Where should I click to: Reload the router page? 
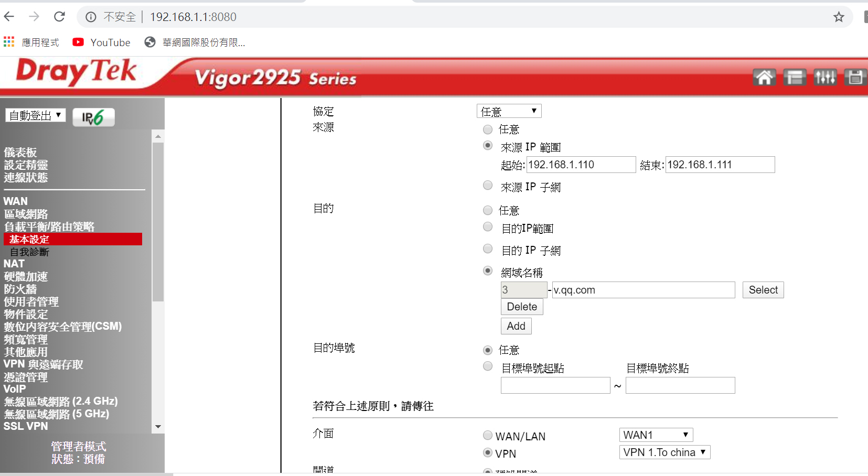60,17
